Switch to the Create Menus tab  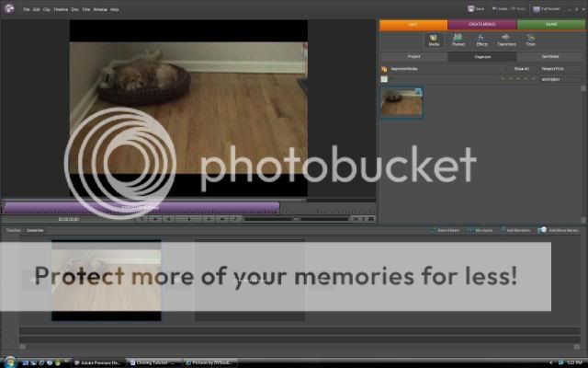[482, 25]
